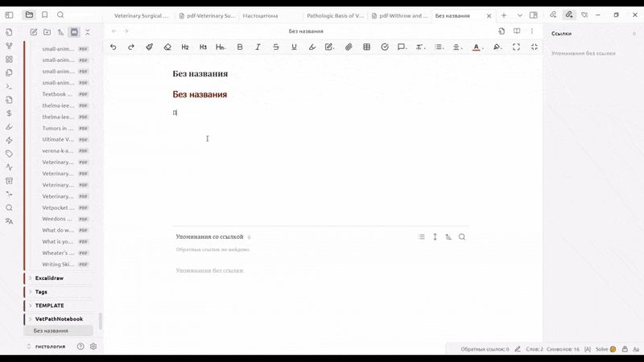Switch vault via гистология selector

[x=47, y=347]
